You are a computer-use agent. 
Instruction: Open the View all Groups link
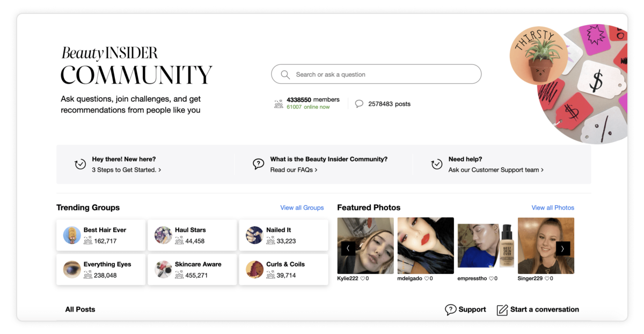tap(302, 207)
